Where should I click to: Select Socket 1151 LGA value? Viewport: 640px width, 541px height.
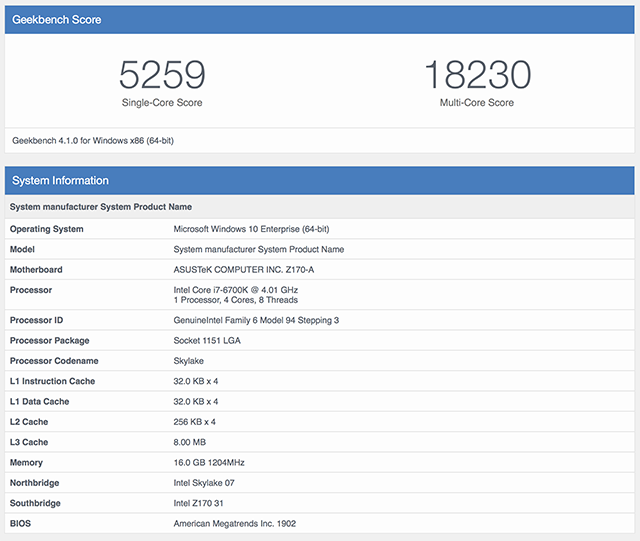point(207,341)
